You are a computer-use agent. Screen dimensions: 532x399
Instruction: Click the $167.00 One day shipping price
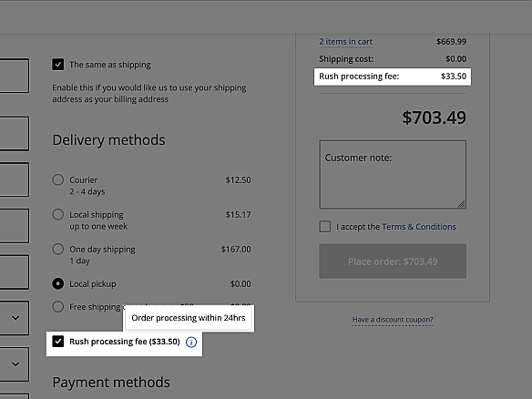coord(236,249)
